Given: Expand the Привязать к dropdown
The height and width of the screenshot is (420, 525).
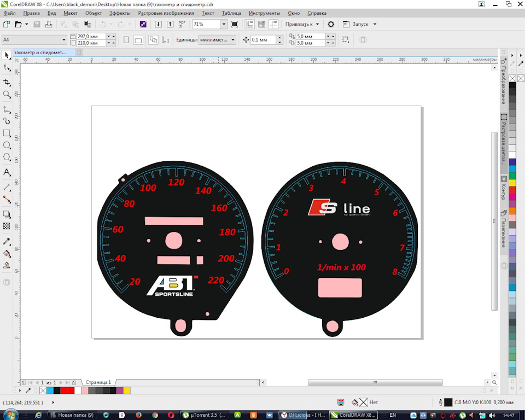Looking at the screenshot, I should click(x=317, y=24).
